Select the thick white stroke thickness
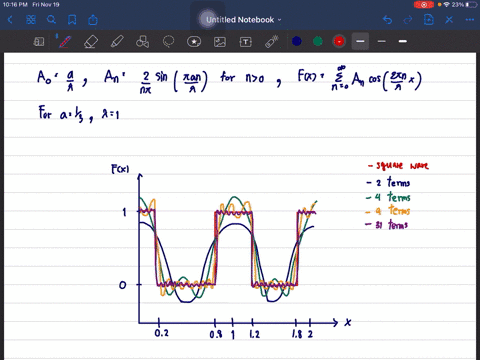This screenshot has width=480, height=360. 403,41
